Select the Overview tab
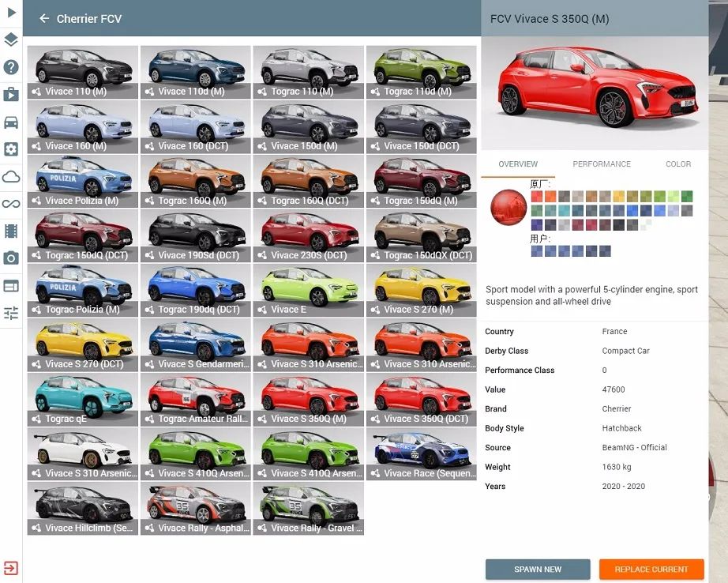This screenshot has width=728, height=583. coord(518,164)
